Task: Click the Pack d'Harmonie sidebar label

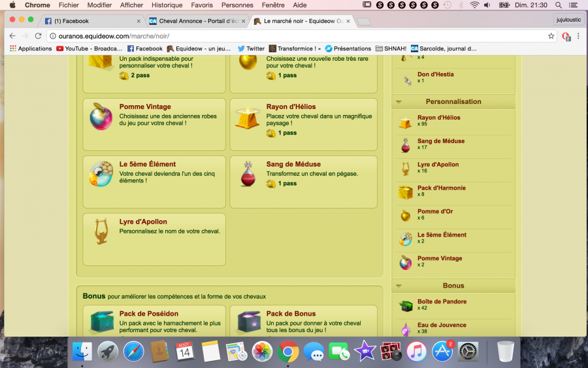Action: (x=442, y=188)
